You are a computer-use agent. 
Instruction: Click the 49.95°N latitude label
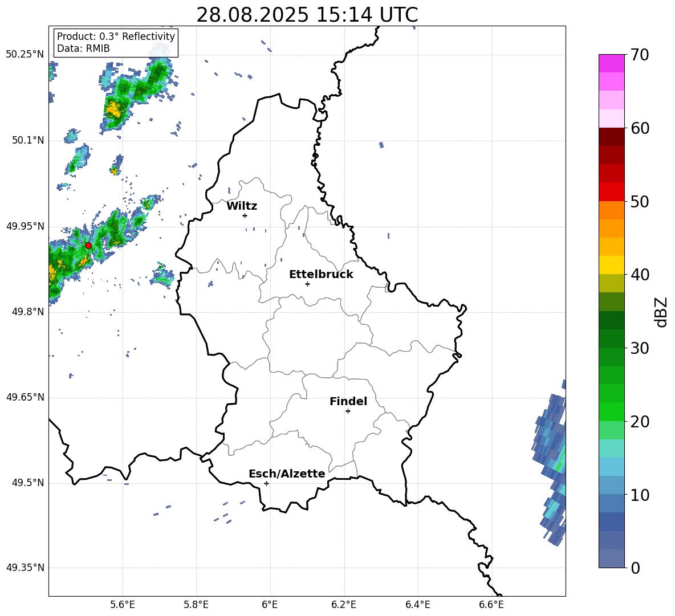click(x=25, y=226)
